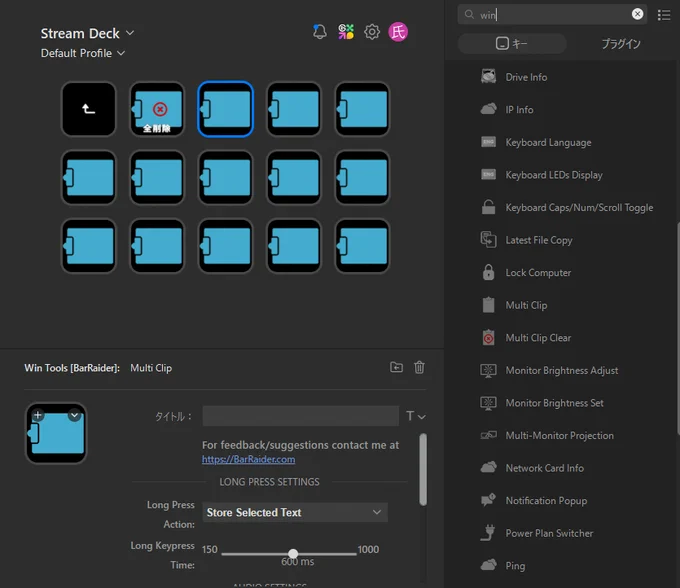
Task: Click the Keyboard Caps/Num/Scroll Toggle lock icon
Action: [x=488, y=207]
